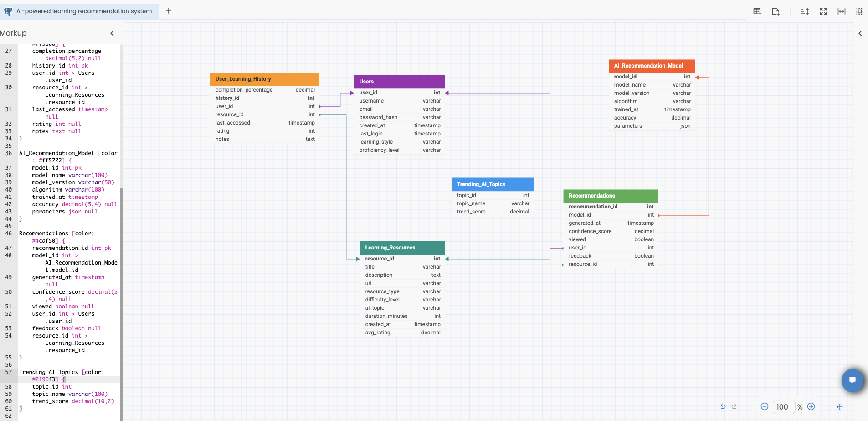Click inside the zoom percentage field

click(783, 406)
